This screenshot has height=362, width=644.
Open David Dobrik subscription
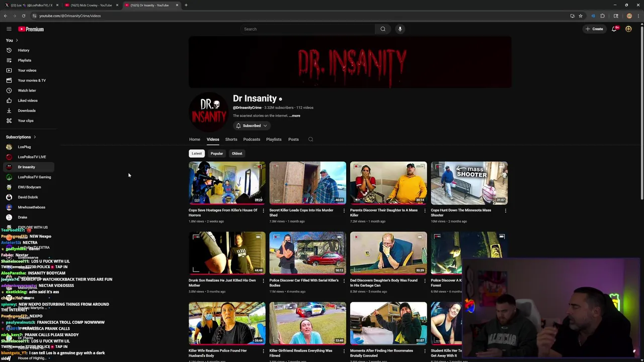(x=28, y=197)
